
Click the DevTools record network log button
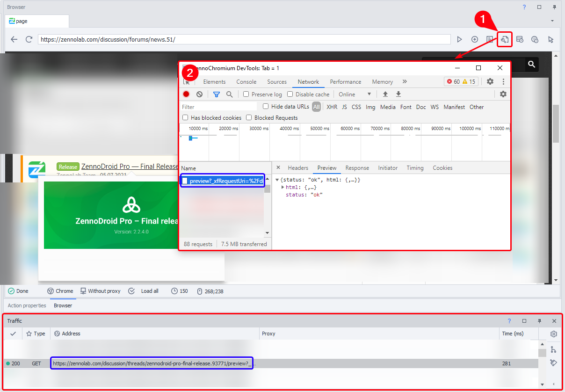[186, 94]
